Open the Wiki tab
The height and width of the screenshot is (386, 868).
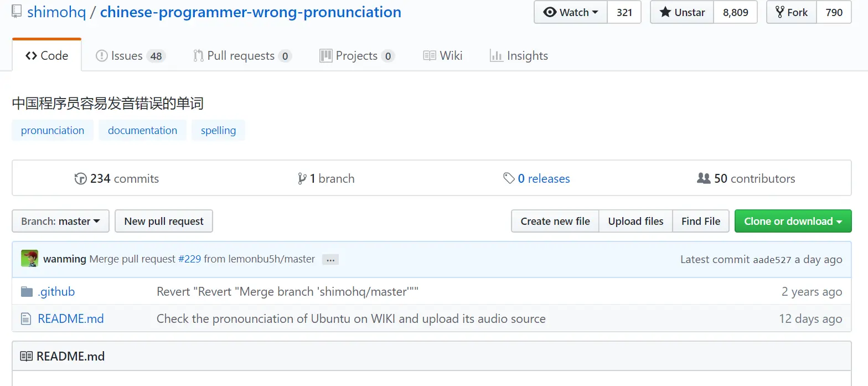coord(443,55)
